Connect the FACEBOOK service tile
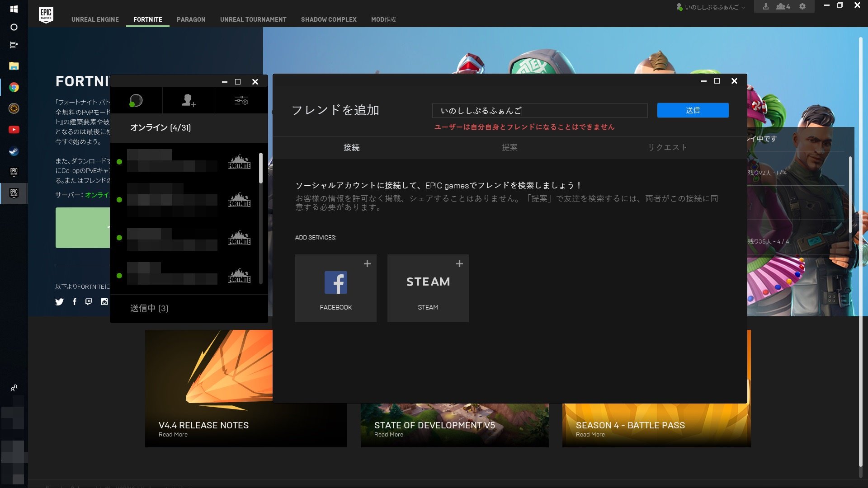 point(336,288)
